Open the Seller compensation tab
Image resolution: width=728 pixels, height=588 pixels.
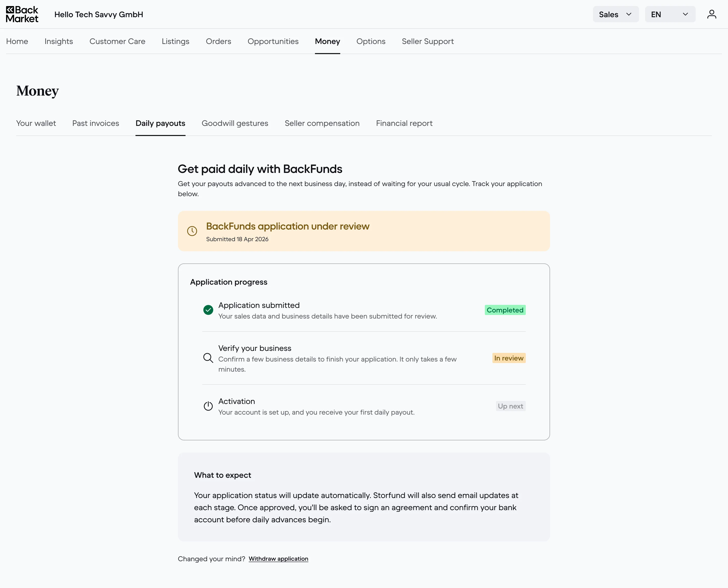322,123
